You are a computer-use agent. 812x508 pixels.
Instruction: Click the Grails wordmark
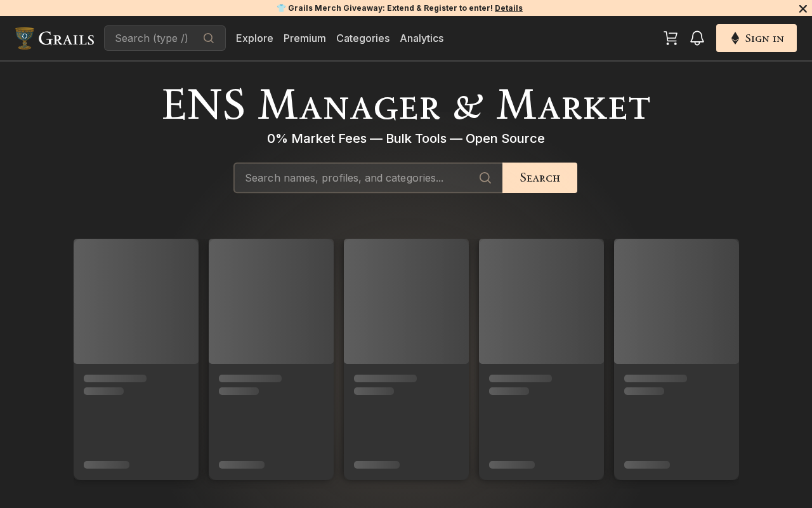(66, 39)
